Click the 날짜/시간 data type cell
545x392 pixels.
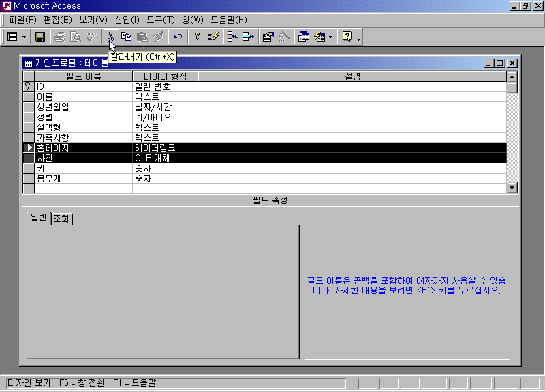click(x=165, y=107)
